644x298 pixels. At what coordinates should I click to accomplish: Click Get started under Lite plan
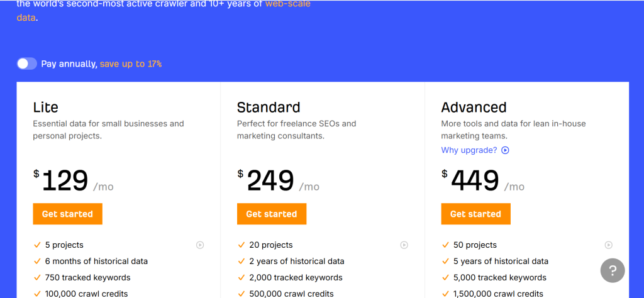tap(67, 214)
